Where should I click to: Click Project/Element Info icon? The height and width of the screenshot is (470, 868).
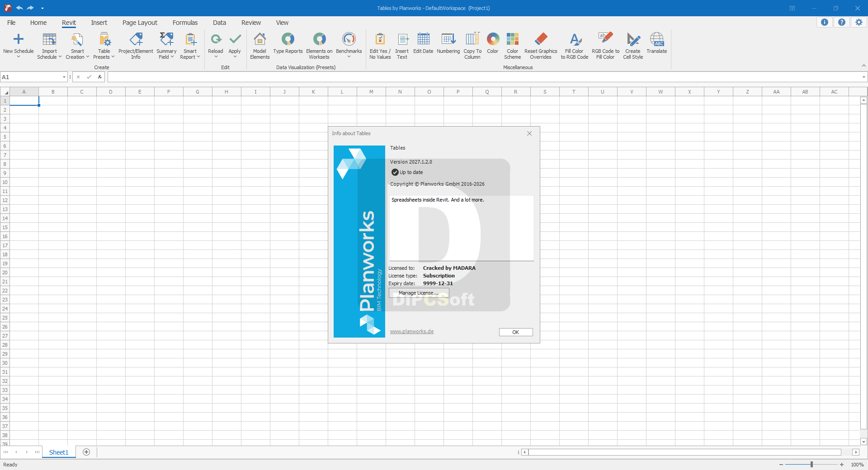pos(136,39)
